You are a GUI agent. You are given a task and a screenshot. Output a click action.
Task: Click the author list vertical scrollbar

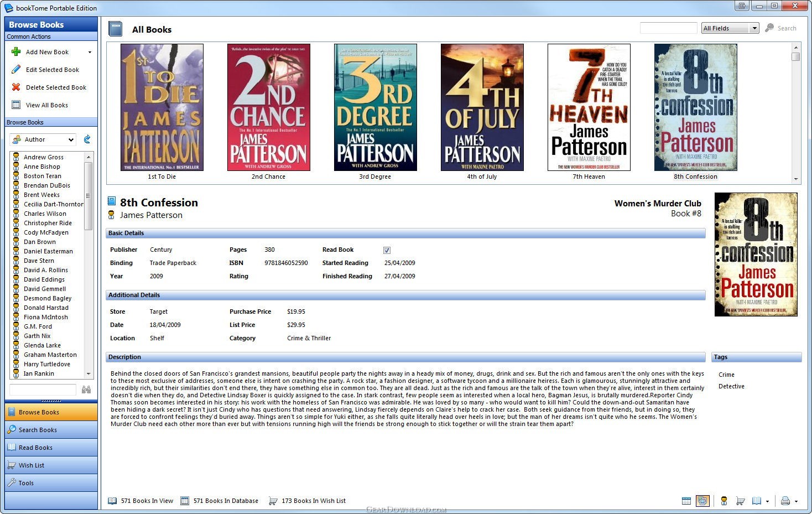(x=88, y=266)
